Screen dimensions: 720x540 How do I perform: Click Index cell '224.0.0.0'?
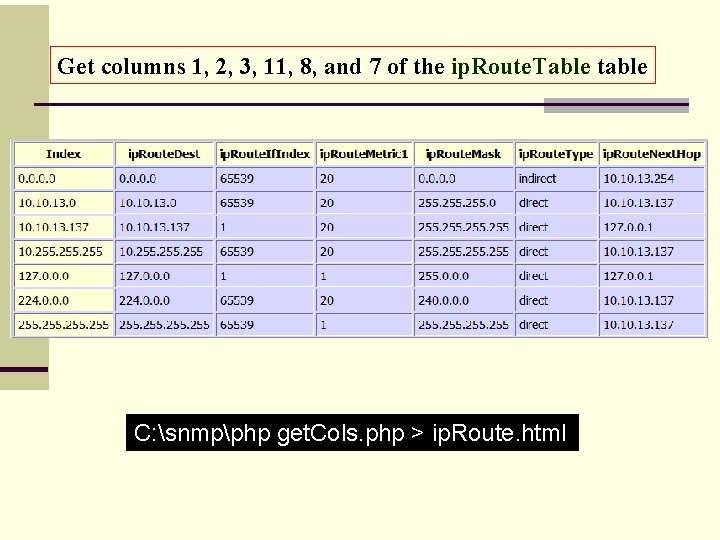[64, 300]
